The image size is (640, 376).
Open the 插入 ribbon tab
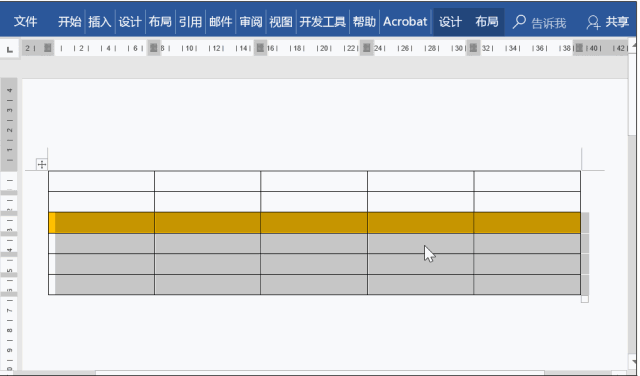100,22
